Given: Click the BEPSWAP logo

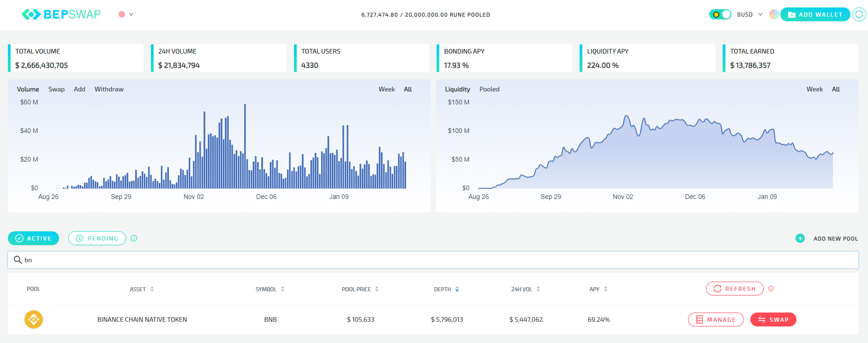Looking at the screenshot, I should [x=61, y=14].
